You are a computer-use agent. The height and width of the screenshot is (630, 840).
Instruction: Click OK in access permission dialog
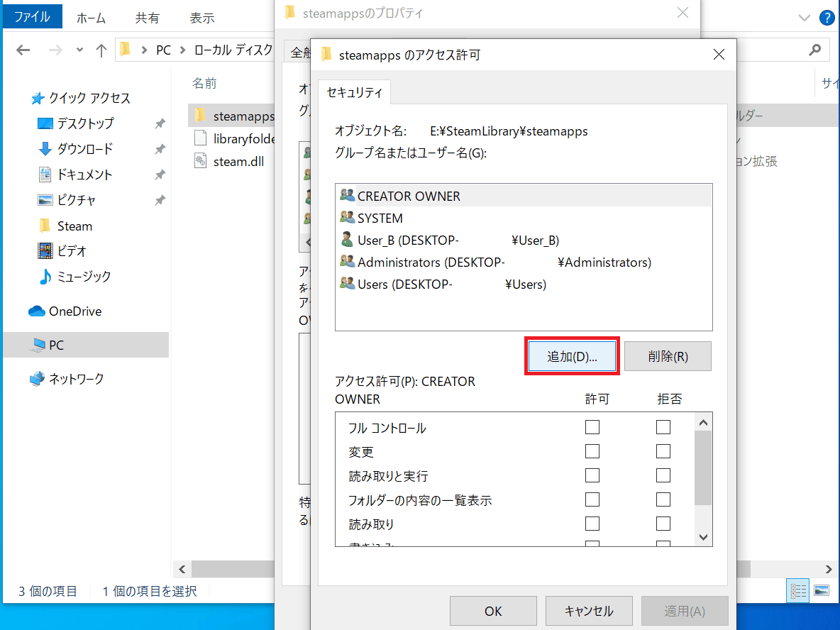[493, 611]
